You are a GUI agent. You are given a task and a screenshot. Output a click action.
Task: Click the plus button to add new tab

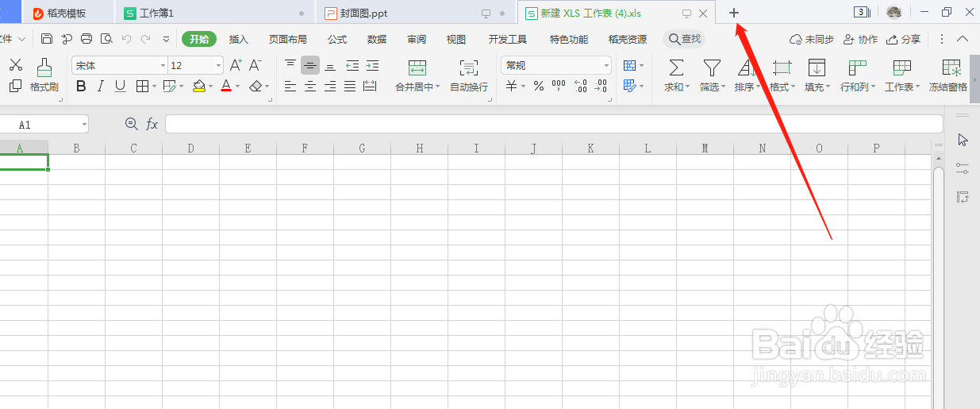tap(734, 14)
